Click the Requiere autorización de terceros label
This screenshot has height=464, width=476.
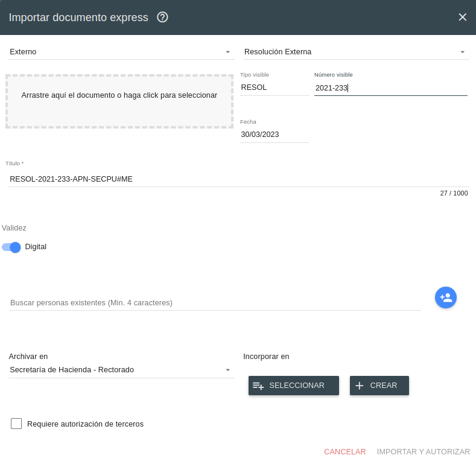[x=85, y=424]
